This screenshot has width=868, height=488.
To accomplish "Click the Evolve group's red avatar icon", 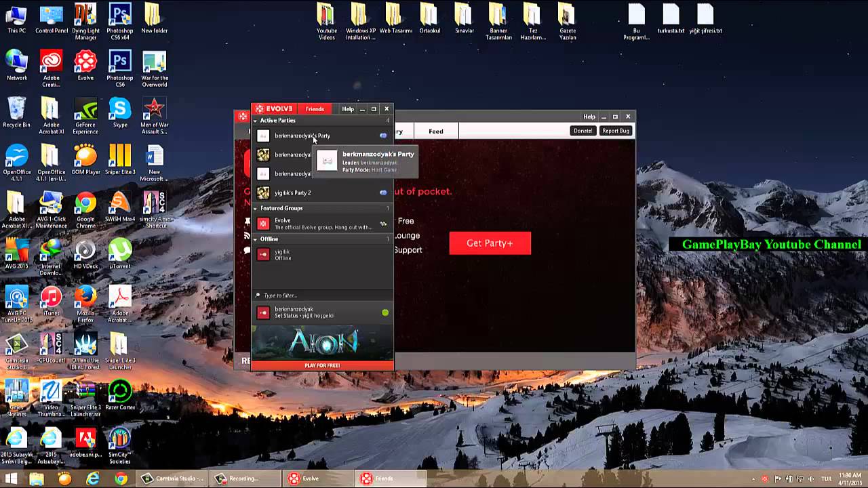I will click(x=263, y=224).
